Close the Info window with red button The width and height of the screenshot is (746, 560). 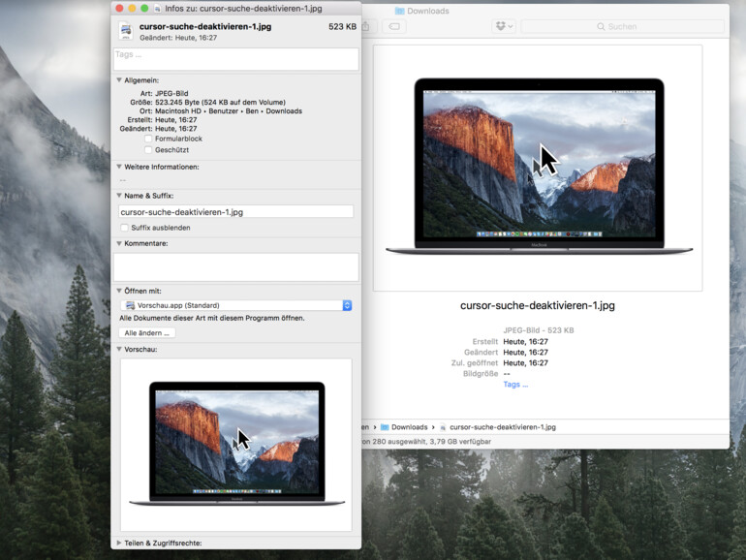pos(120,8)
